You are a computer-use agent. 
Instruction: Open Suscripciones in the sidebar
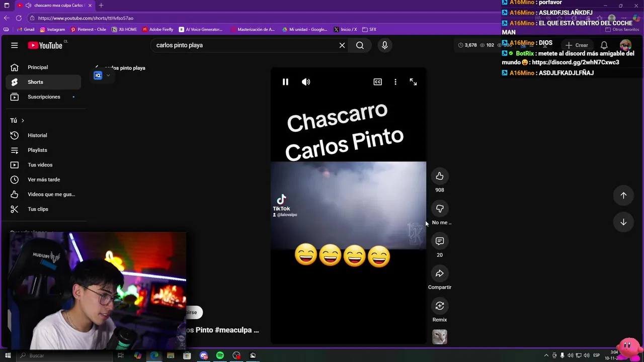pos(43,97)
